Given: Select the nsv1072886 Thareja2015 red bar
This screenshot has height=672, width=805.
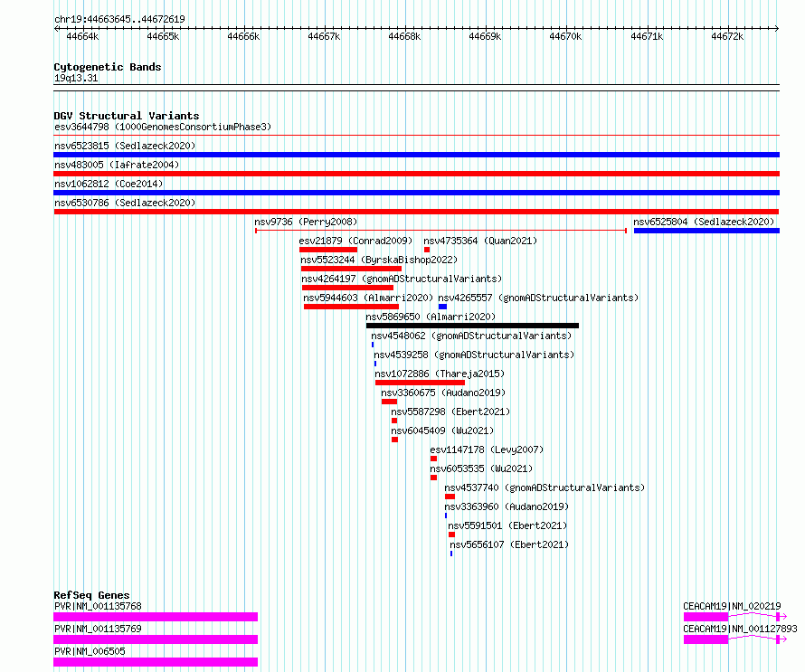Looking at the screenshot, I should (420, 383).
